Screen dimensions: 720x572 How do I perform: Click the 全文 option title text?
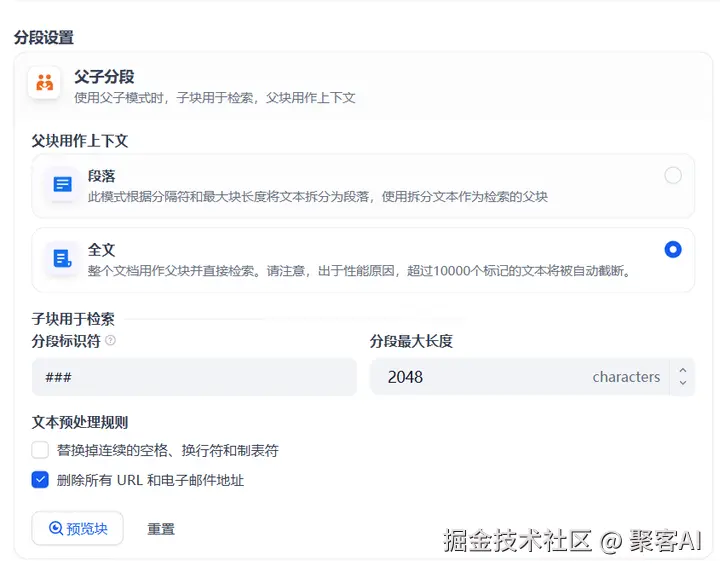click(101, 250)
